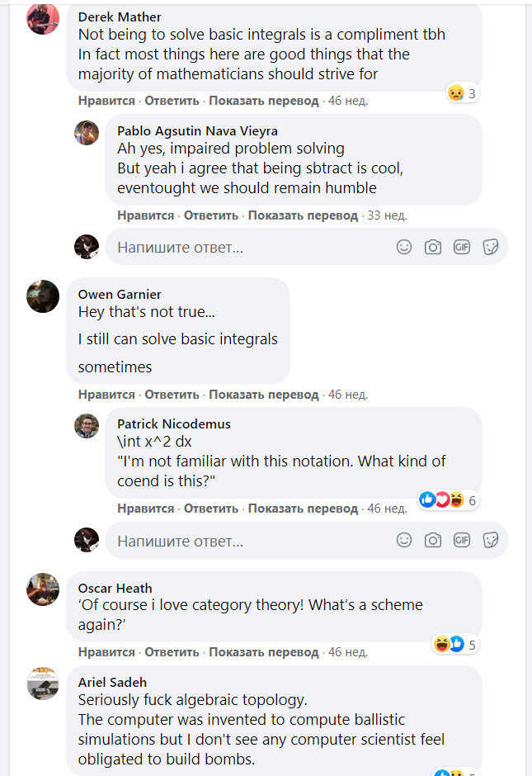The image size is (532, 776).
Task: Show translation of Patrick Nicodemus's reply
Action: (303, 509)
